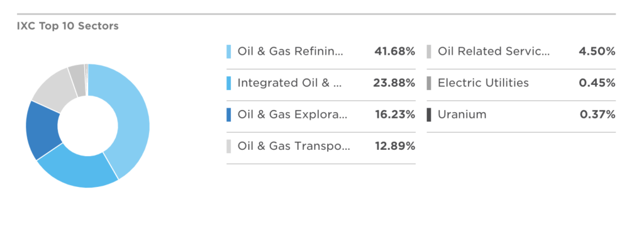Select the Oil Related Services label

click(x=494, y=52)
